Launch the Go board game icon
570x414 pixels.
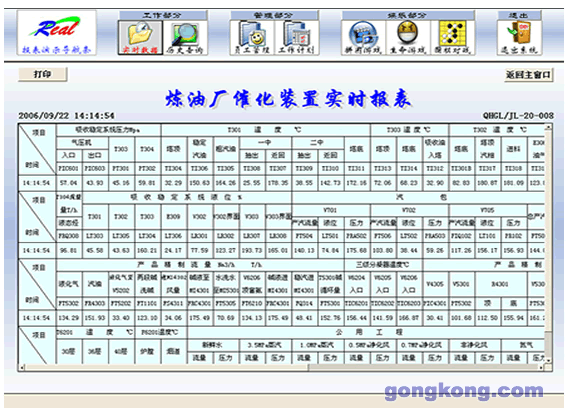pos(453,37)
